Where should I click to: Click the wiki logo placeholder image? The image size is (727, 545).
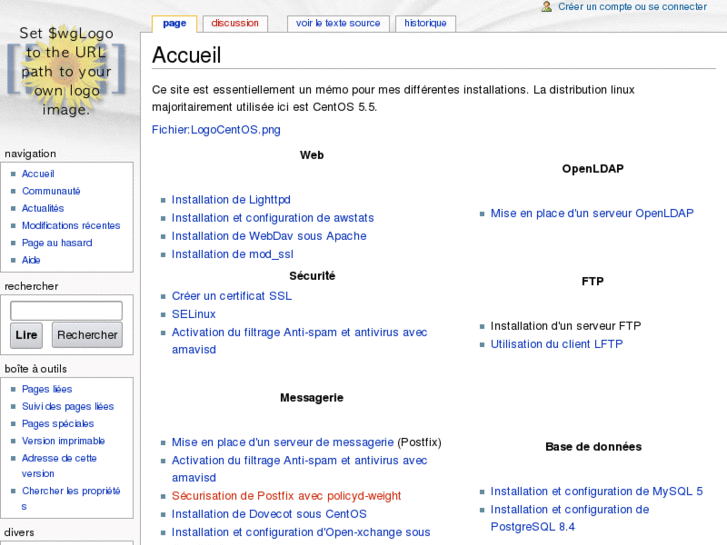[x=66, y=71]
